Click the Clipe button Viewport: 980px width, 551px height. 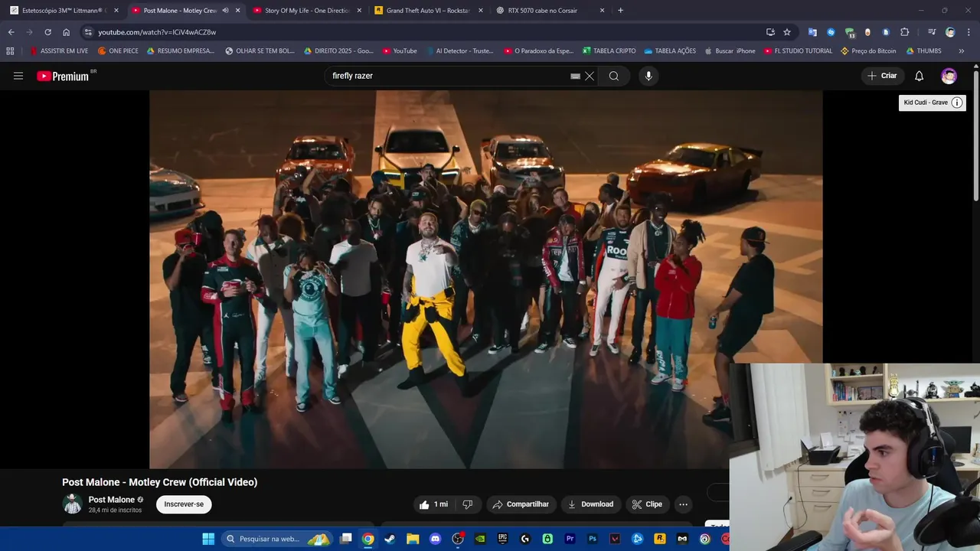[647, 504]
